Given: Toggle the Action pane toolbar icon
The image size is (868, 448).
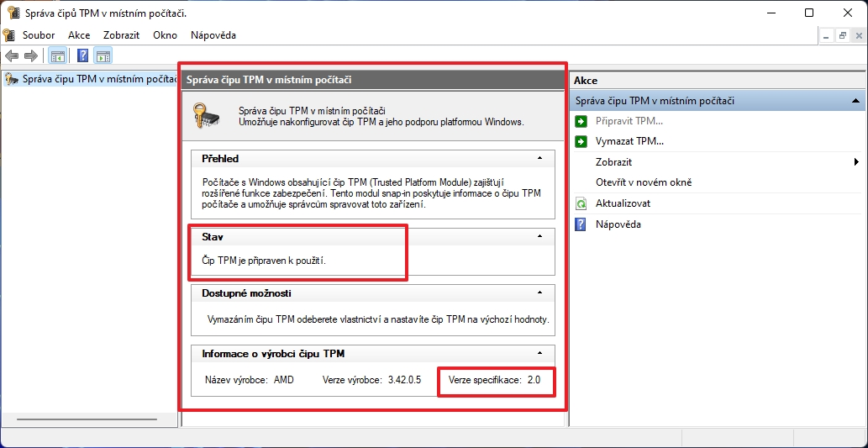Looking at the screenshot, I should pyautogui.click(x=103, y=56).
